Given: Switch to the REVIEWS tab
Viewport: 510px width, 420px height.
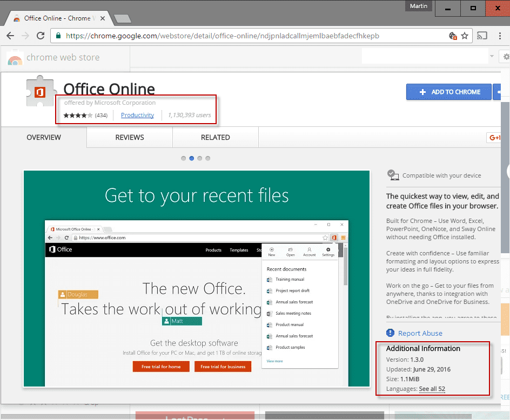Looking at the screenshot, I should 130,138.
